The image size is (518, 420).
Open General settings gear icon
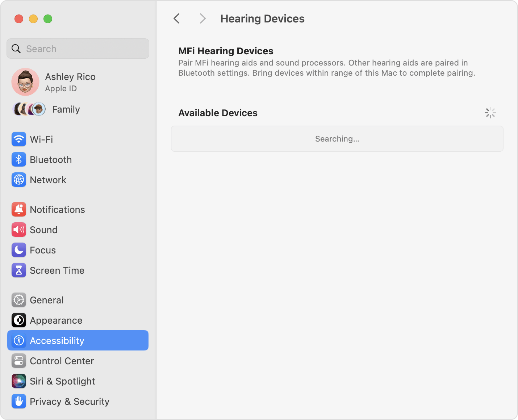click(18, 300)
